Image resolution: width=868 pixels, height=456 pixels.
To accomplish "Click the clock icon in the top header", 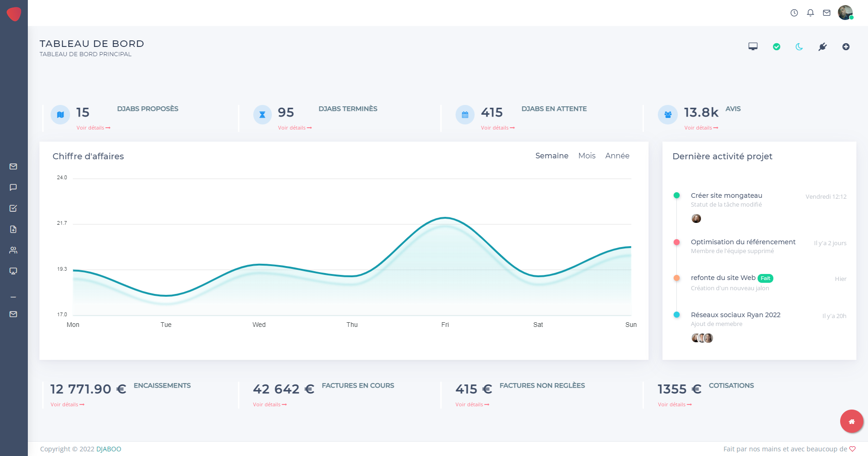I will tap(794, 13).
